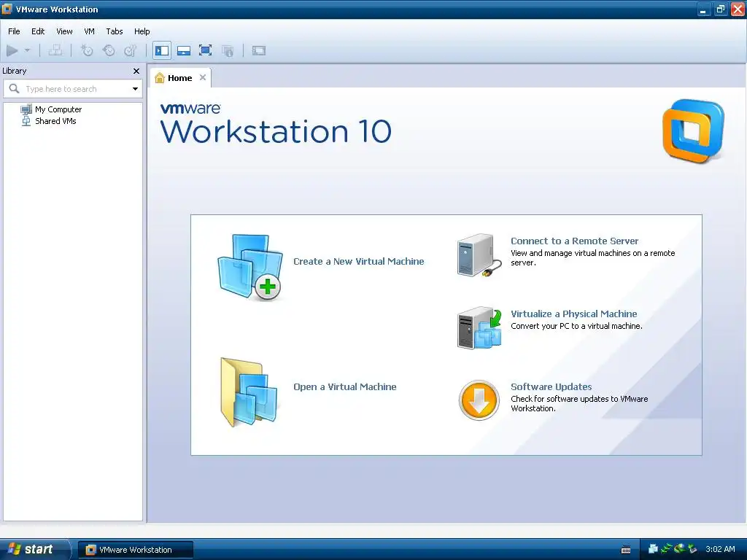747x560 pixels.
Task: Click the physical machine conversion icon
Action: (479, 328)
